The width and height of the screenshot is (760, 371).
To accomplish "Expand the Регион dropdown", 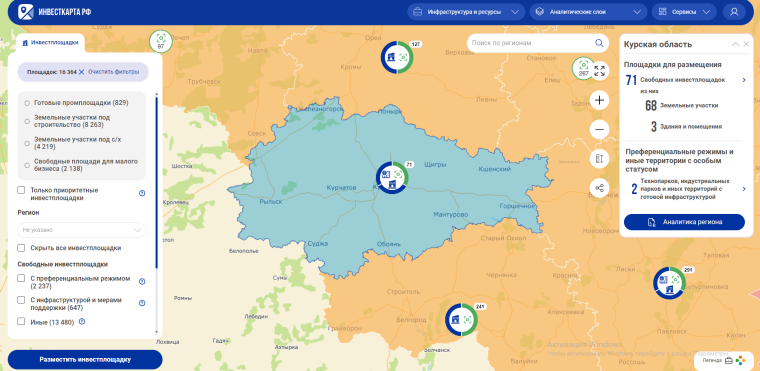I will point(81,229).
